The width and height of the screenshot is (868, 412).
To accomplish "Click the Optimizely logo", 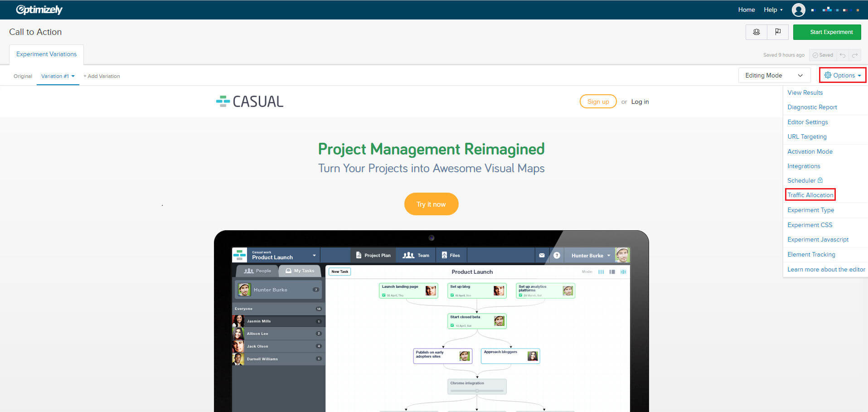I will 39,10.
